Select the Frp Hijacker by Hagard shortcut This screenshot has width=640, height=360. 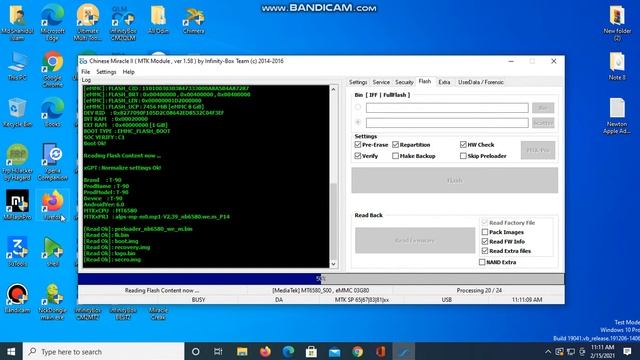coord(17,162)
